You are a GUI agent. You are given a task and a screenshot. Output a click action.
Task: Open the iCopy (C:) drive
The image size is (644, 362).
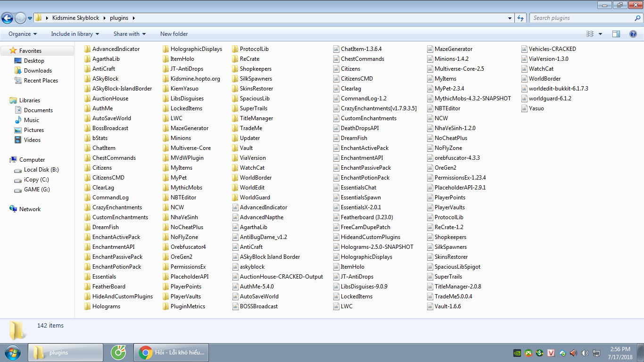(x=36, y=180)
